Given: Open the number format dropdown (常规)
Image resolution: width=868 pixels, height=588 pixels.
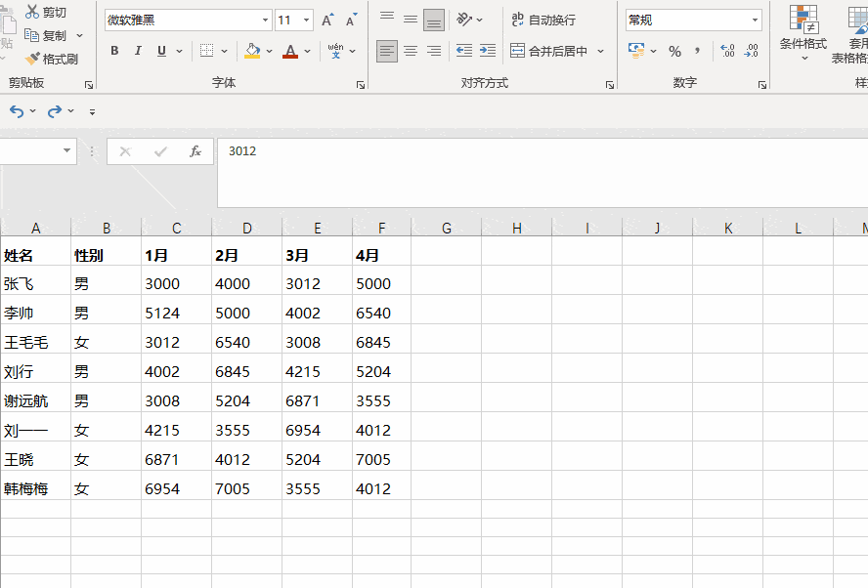Looking at the screenshot, I should coord(755,20).
